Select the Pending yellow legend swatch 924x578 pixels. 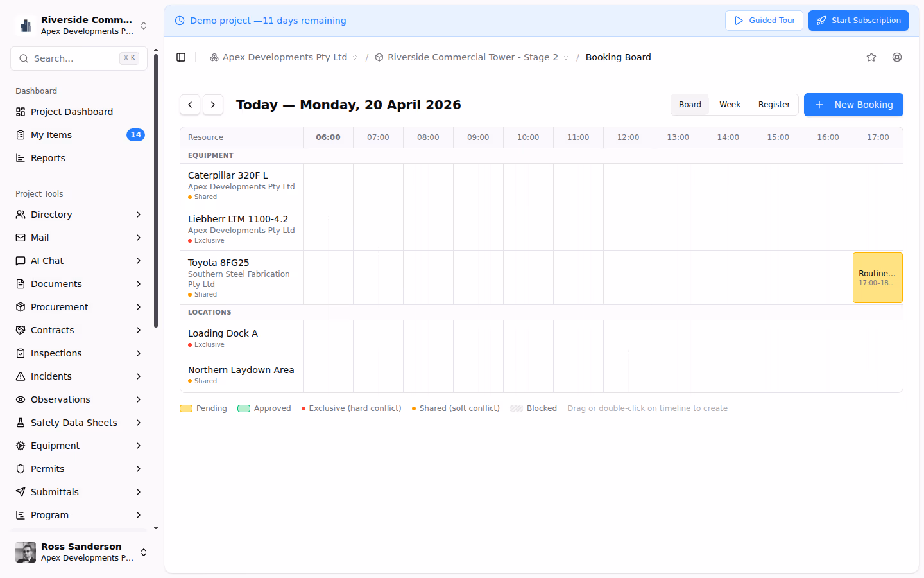[186, 408]
